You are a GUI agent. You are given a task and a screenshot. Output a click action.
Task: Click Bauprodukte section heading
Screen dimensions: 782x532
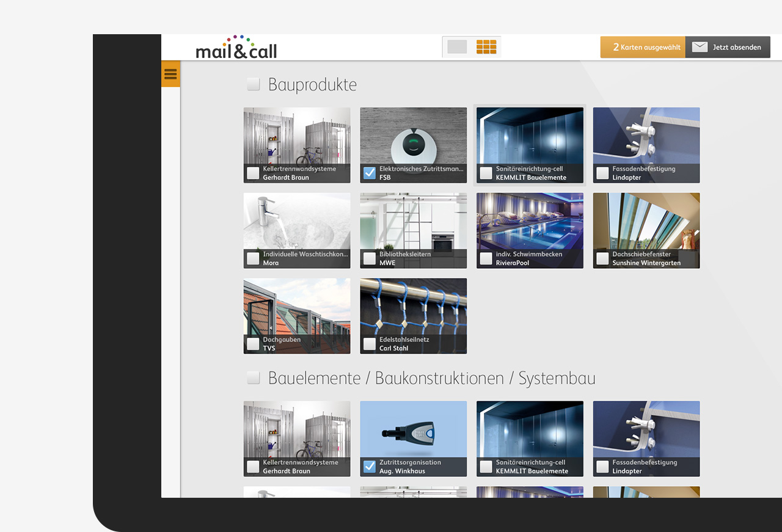click(x=312, y=84)
